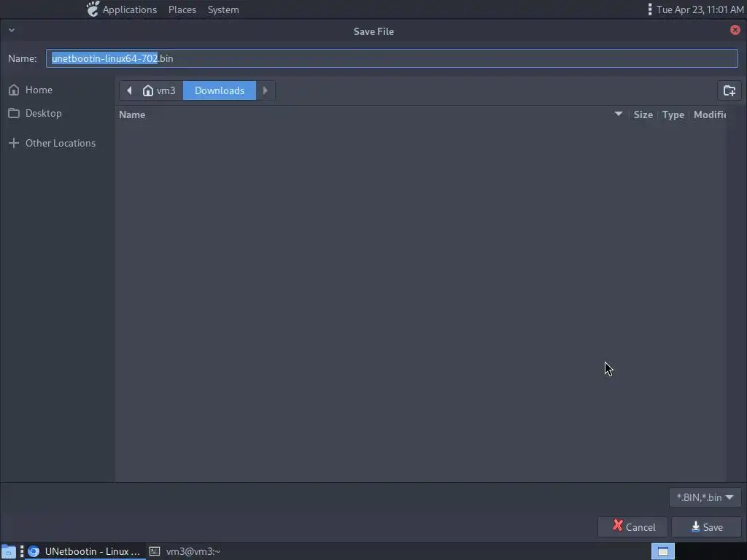Click the clock showing Tue Apr 23
Screen dimensions: 747x560
(700, 9)
